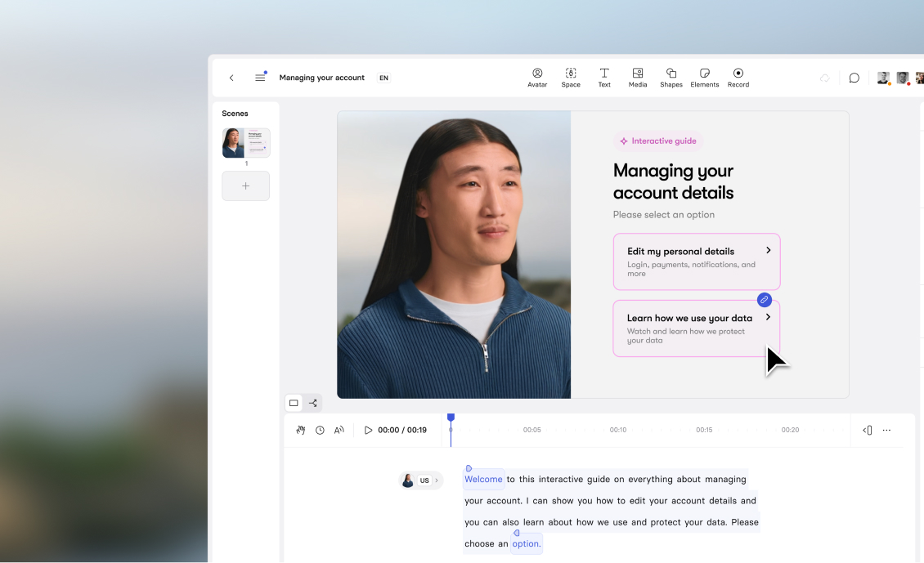Select the Please select an option text
This screenshot has width=924, height=563.
click(x=663, y=215)
